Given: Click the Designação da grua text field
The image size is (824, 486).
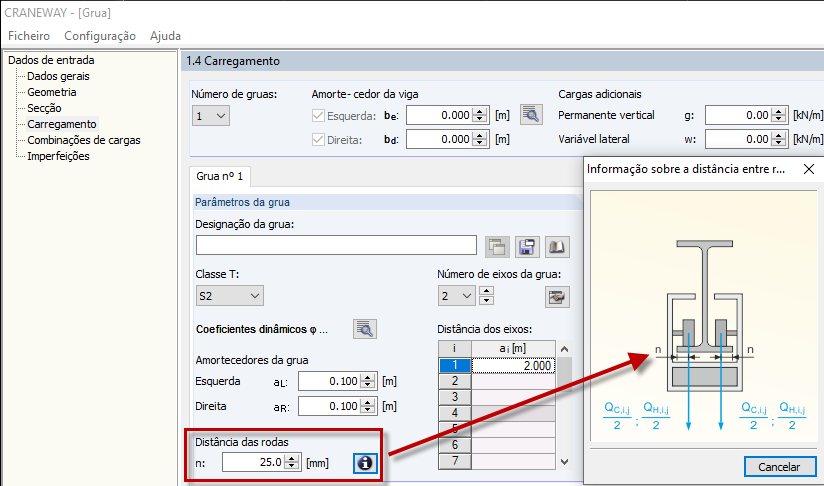Looking at the screenshot, I should click(x=336, y=245).
